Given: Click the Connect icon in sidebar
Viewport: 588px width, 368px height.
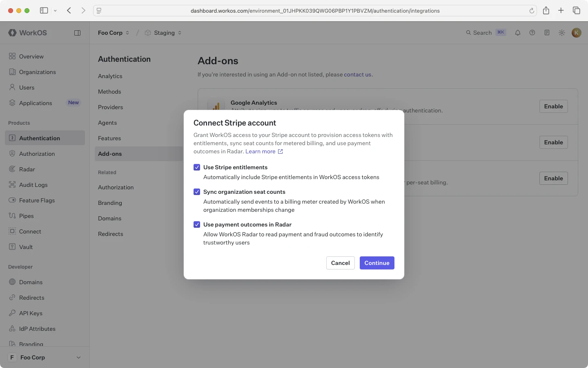Looking at the screenshot, I should 12,231.
